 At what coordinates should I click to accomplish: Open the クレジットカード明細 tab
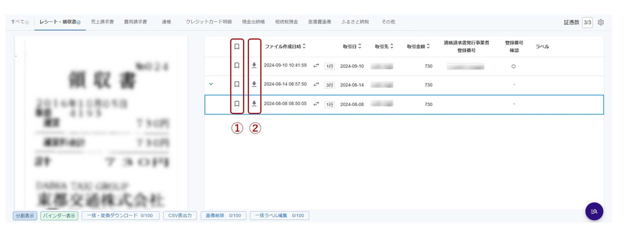coord(209,22)
